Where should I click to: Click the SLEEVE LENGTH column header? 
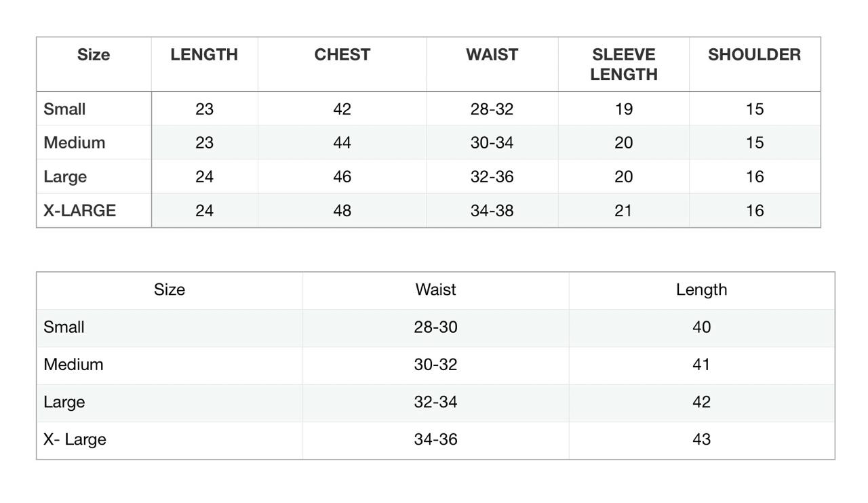click(623, 64)
